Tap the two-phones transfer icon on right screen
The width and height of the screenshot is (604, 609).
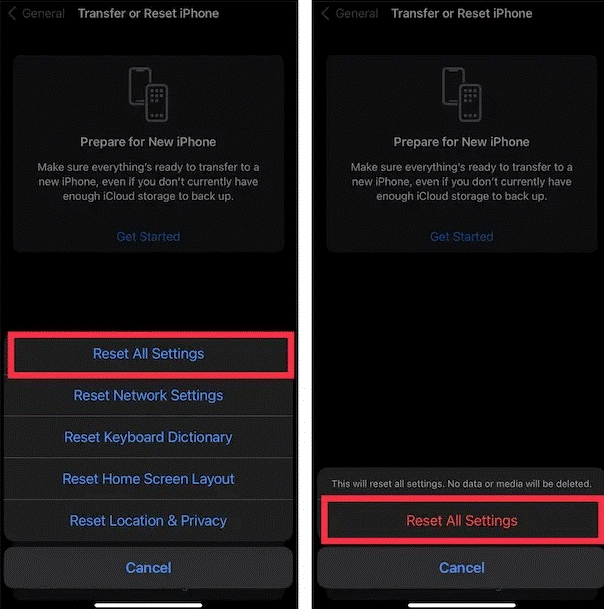coord(461,94)
